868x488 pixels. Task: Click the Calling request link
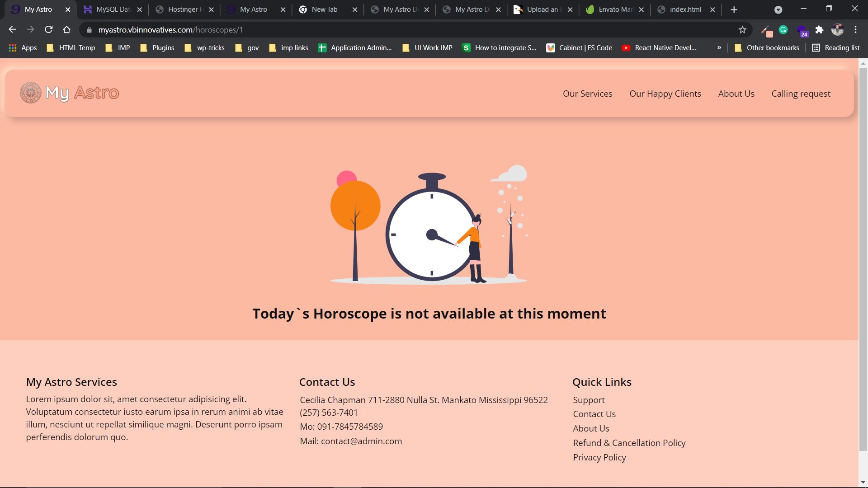coord(801,94)
